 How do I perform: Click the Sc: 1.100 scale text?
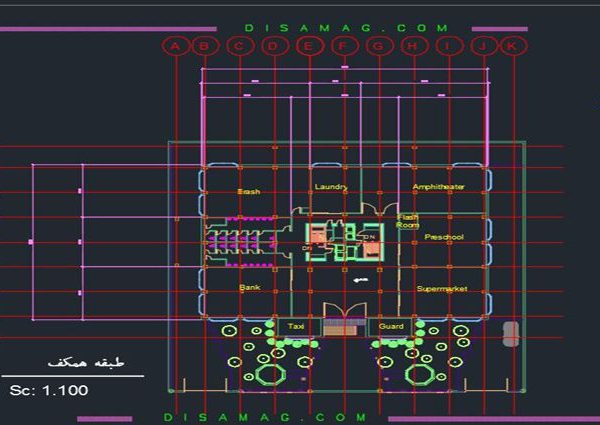tap(50, 389)
